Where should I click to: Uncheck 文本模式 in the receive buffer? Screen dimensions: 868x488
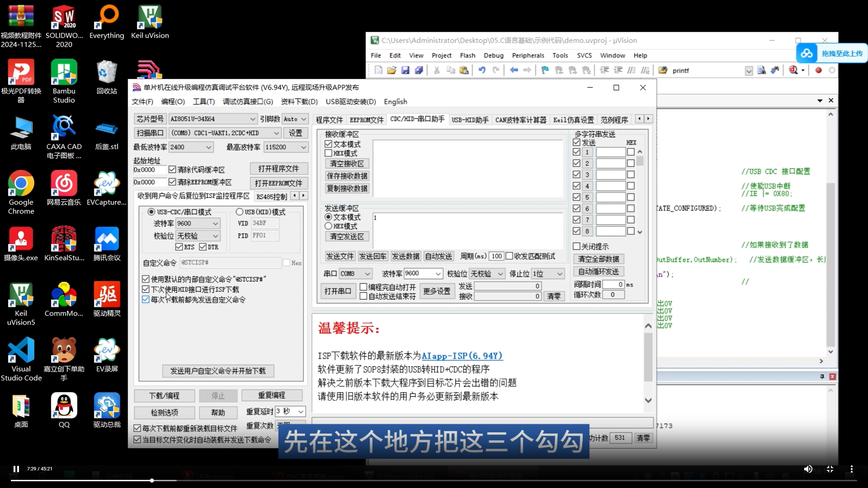coord(328,144)
